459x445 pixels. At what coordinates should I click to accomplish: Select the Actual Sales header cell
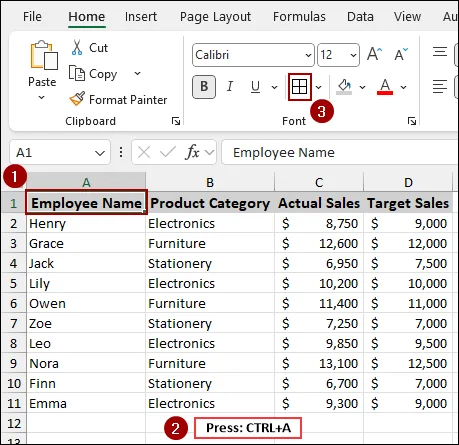(x=319, y=203)
